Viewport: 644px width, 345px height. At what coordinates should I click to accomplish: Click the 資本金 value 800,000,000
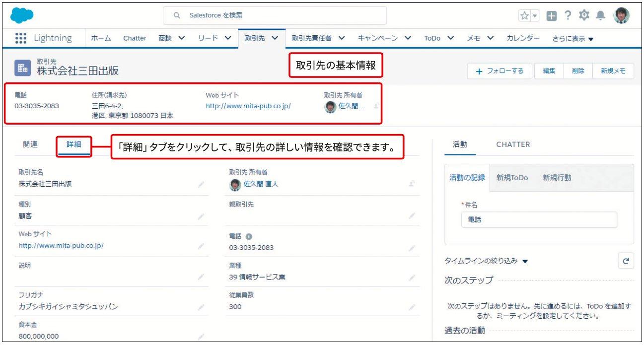tap(39, 337)
